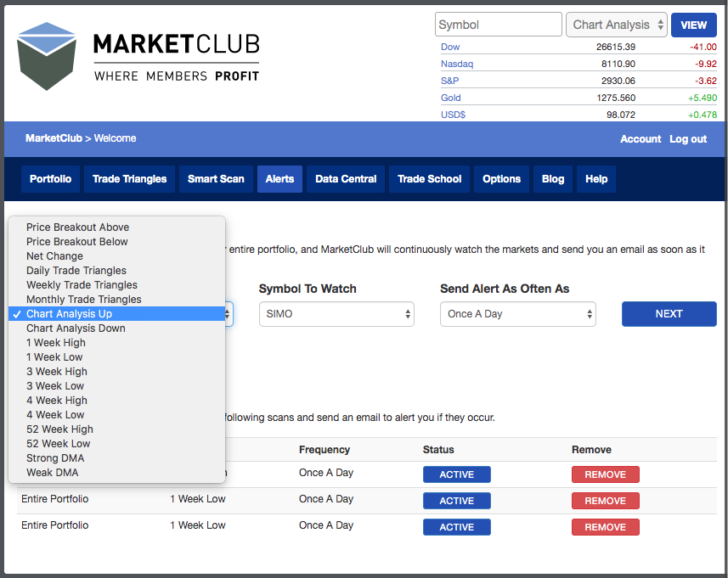Choose Monthly Trade Triangles option
Image resolution: width=728 pixels, height=578 pixels.
click(117, 300)
